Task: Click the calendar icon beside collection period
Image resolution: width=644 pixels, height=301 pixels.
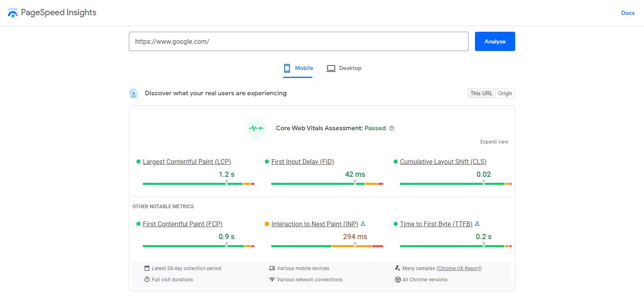Action: [147, 268]
